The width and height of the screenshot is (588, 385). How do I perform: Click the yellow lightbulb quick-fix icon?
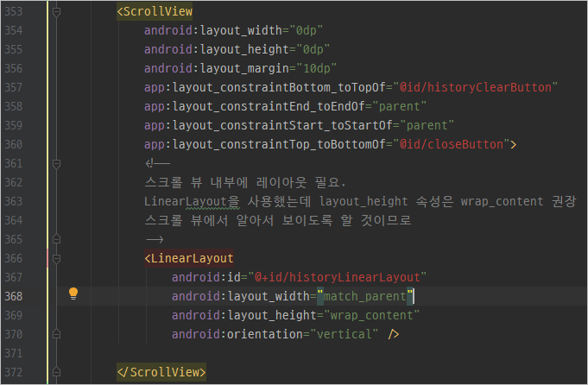coord(73,293)
